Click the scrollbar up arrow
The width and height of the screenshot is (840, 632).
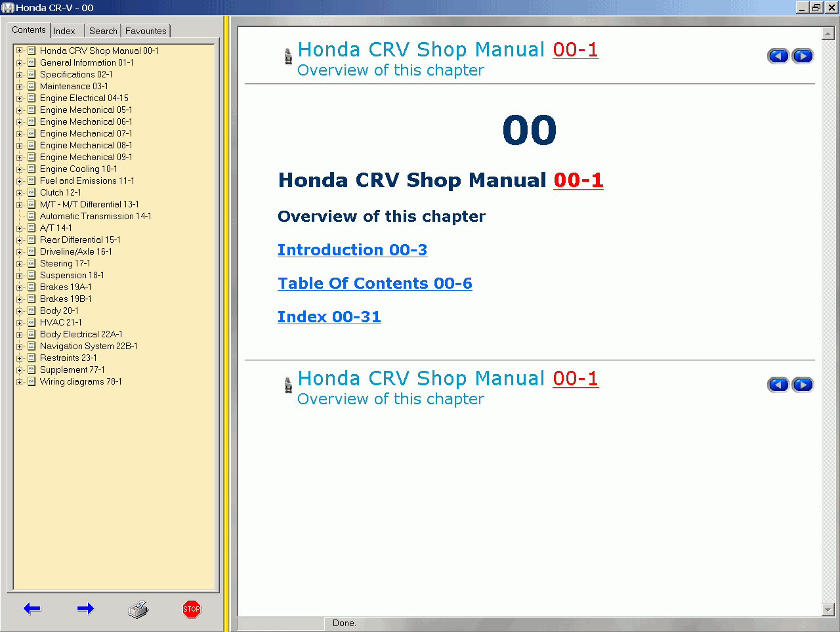click(828, 34)
